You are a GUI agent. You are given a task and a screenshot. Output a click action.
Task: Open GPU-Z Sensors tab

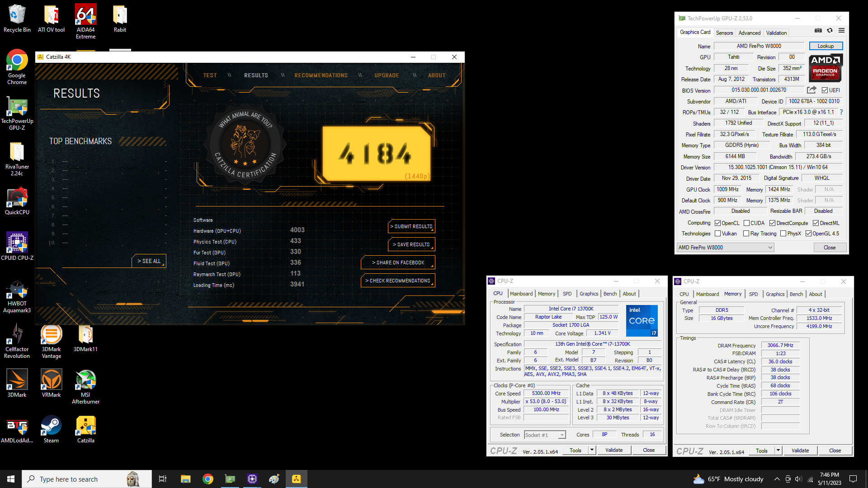(x=724, y=33)
